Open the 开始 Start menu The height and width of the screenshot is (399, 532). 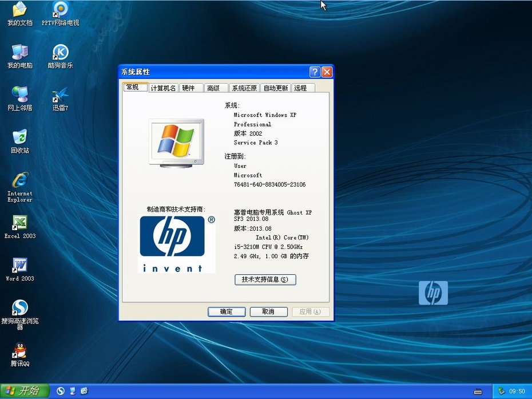click(x=25, y=391)
